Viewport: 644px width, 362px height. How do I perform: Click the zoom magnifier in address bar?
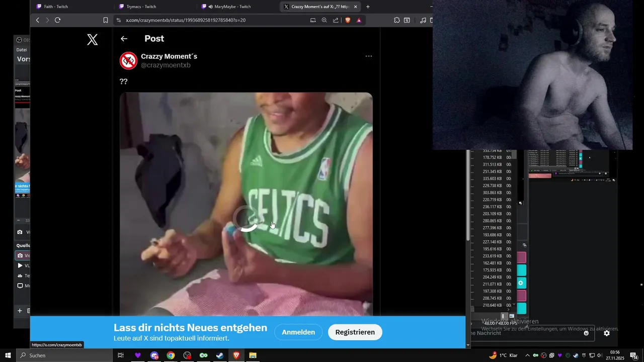pyautogui.click(x=324, y=20)
